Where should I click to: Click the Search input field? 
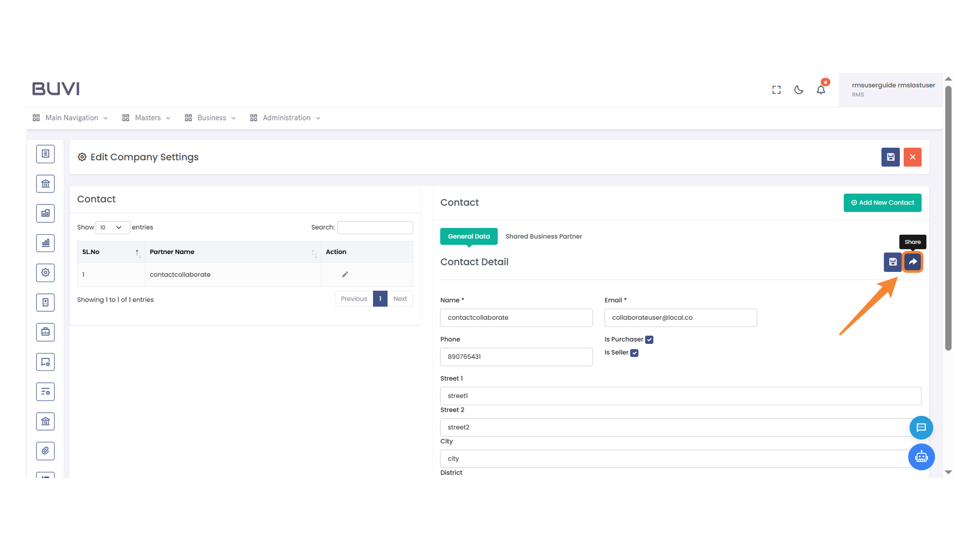click(x=375, y=228)
